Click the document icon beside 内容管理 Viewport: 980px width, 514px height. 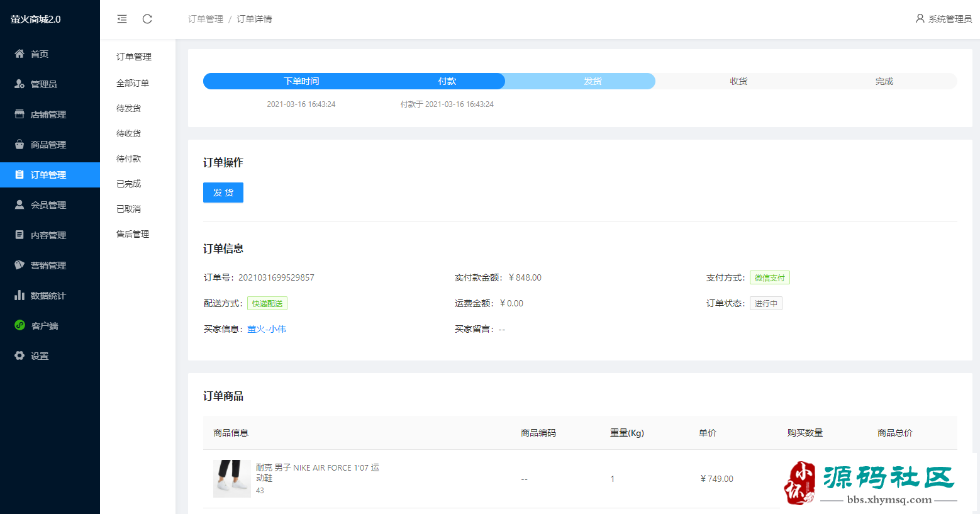click(19, 235)
